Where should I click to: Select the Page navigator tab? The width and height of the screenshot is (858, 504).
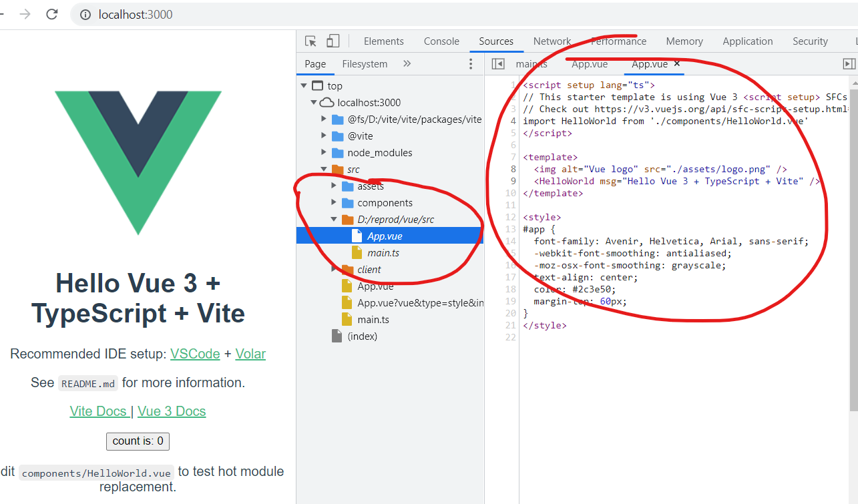click(315, 64)
